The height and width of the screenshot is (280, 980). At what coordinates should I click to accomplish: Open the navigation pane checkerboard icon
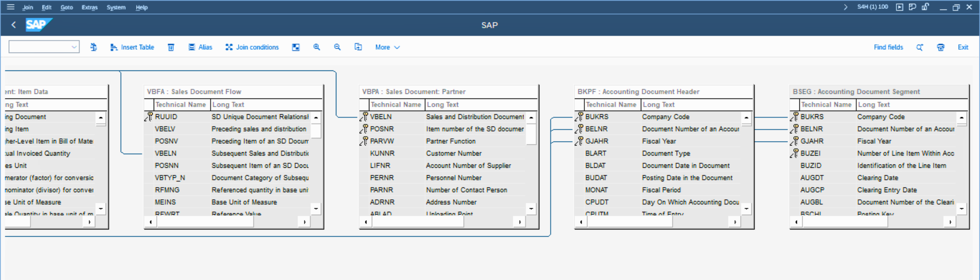click(x=296, y=47)
